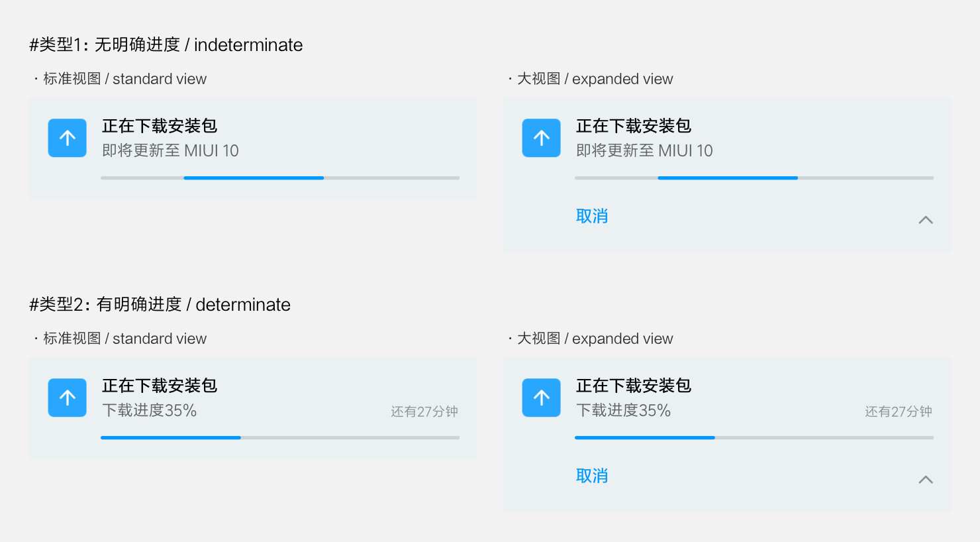The height and width of the screenshot is (542, 980).
Task: Click the upload arrow icon in the indeterminate standard view card
Action: 68,138
